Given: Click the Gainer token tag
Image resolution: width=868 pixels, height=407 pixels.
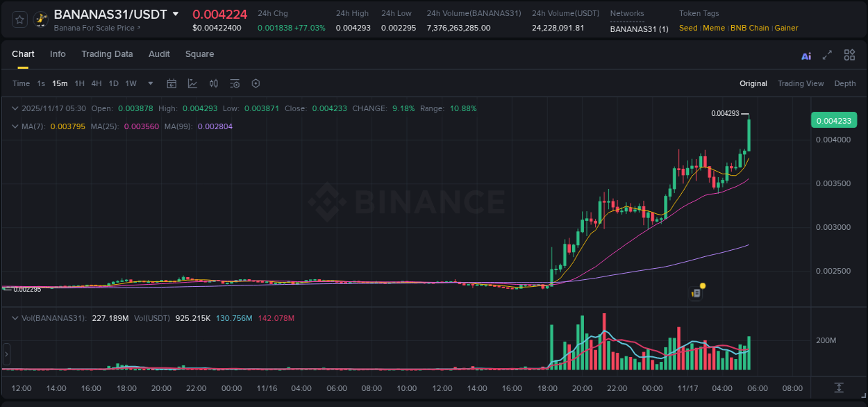Looking at the screenshot, I should (785, 28).
